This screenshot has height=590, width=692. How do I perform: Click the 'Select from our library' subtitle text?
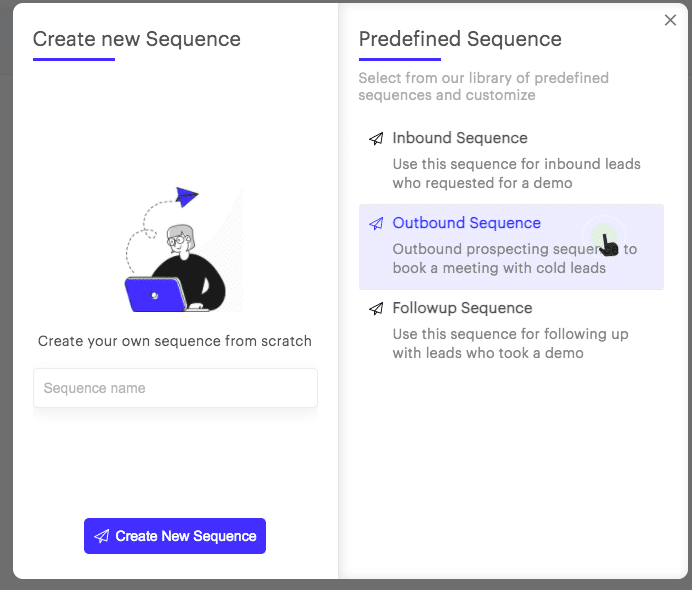(483, 86)
